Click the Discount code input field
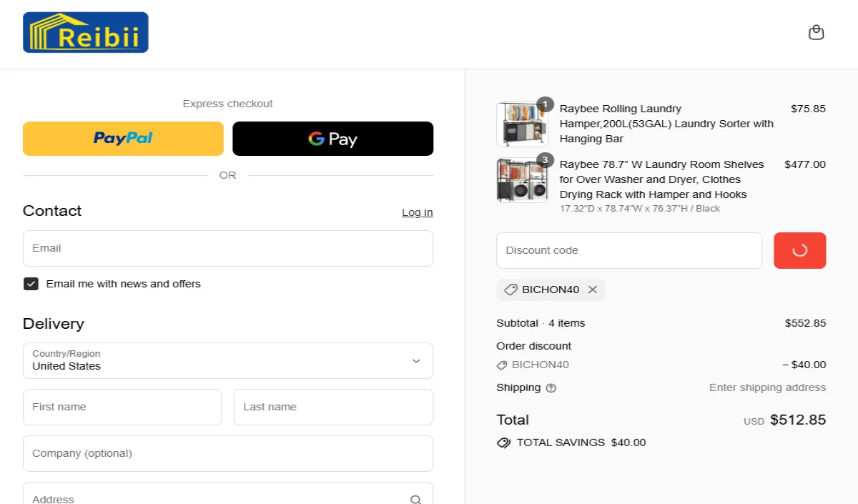Image resolution: width=858 pixels, height=504 pixels. pos(628,250)
